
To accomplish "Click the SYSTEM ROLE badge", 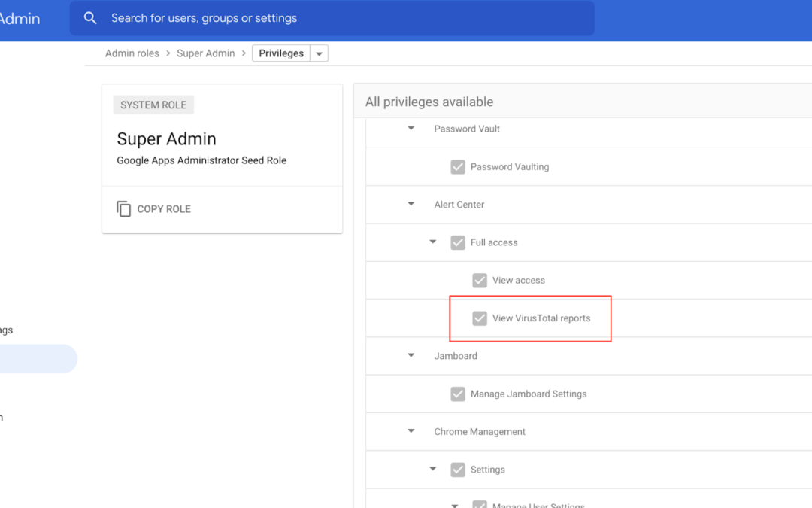I will click(153, 105).
